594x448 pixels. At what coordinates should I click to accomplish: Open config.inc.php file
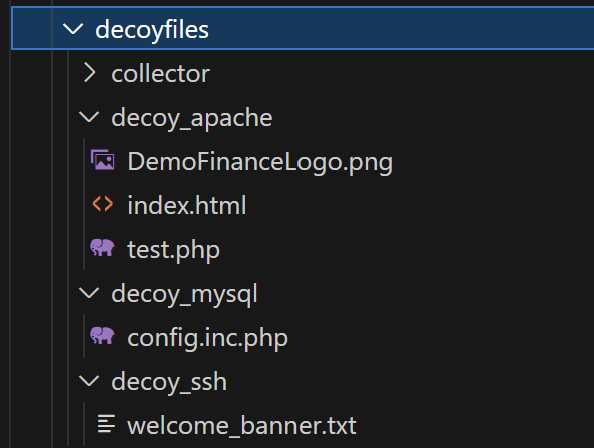[208, 338]
